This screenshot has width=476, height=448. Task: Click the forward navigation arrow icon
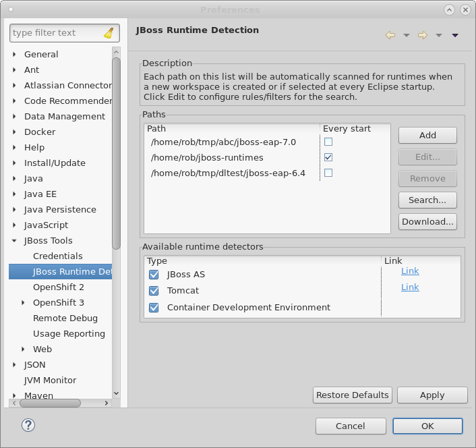coord(423,35)
